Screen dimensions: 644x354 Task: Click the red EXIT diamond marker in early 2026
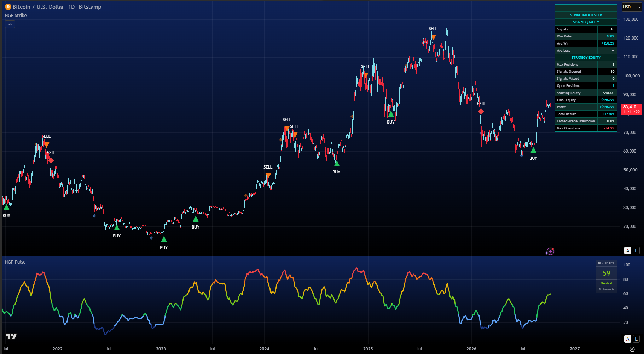tap(481, 111)
